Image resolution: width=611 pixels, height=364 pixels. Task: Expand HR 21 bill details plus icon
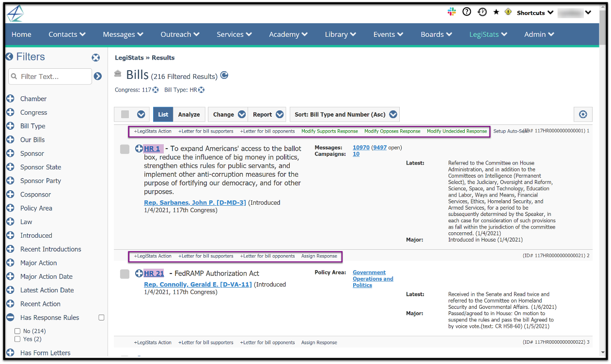click(x=139, y=273)
